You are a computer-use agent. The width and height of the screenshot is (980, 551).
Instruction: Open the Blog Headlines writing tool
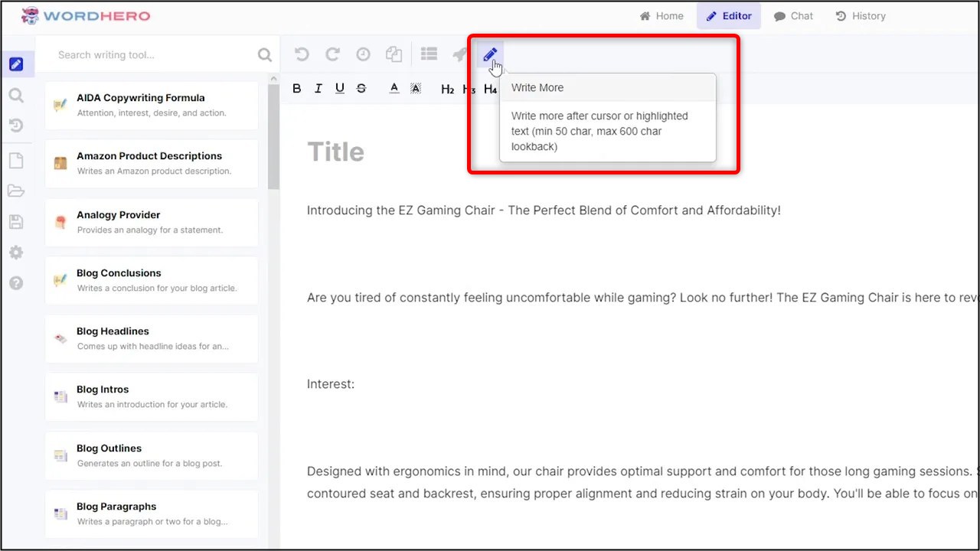tap(151, 338)
